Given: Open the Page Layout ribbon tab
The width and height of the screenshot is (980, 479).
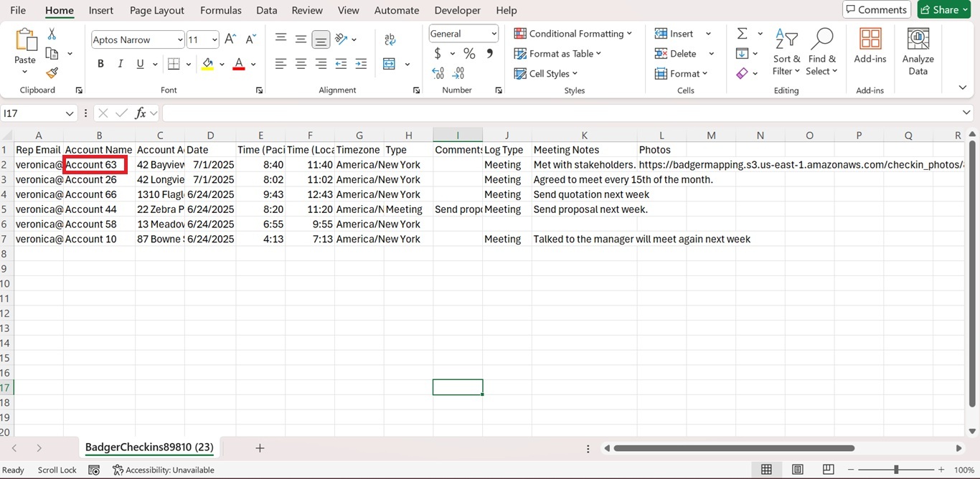Looking at the screenshot, I should [x=157, y=10].
